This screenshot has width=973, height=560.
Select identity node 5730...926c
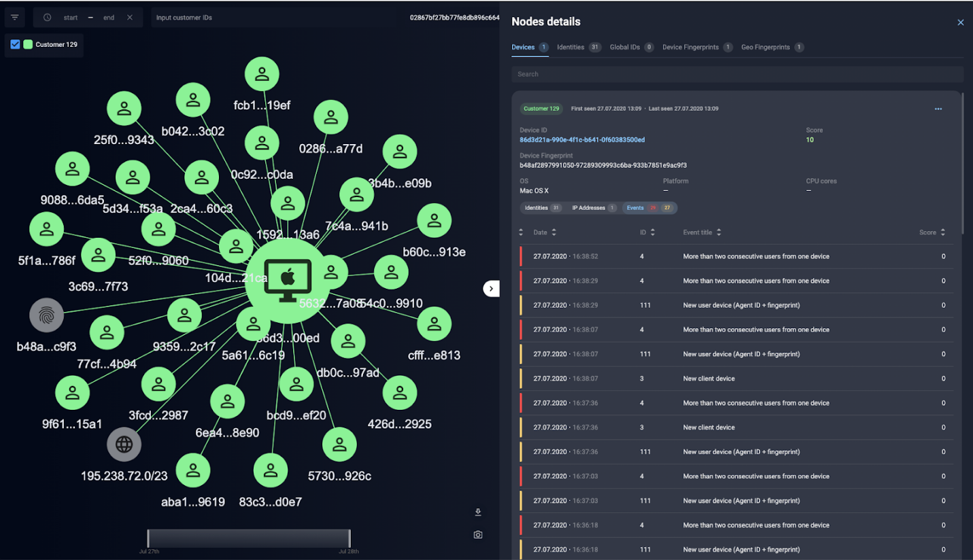[x=339, y=445]
